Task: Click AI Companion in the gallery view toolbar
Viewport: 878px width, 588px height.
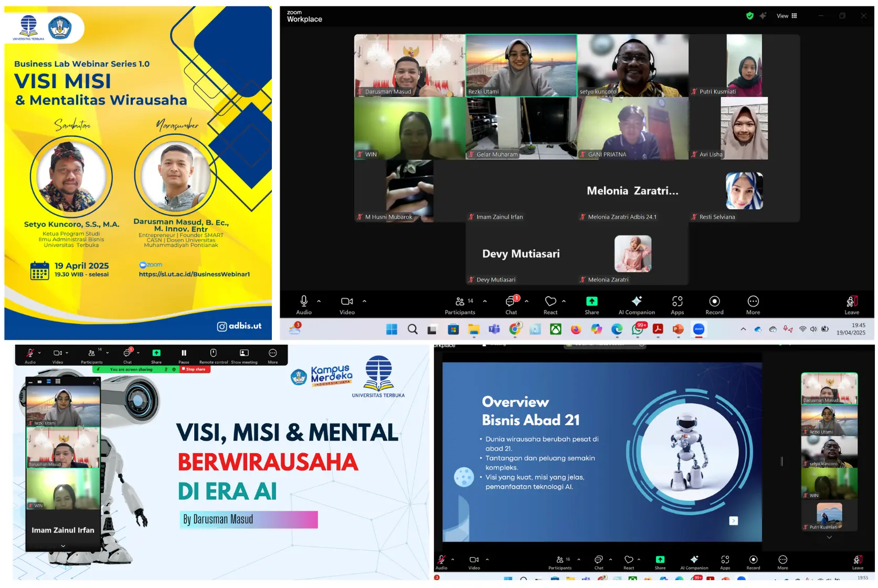Action: [x=636, y=304]
